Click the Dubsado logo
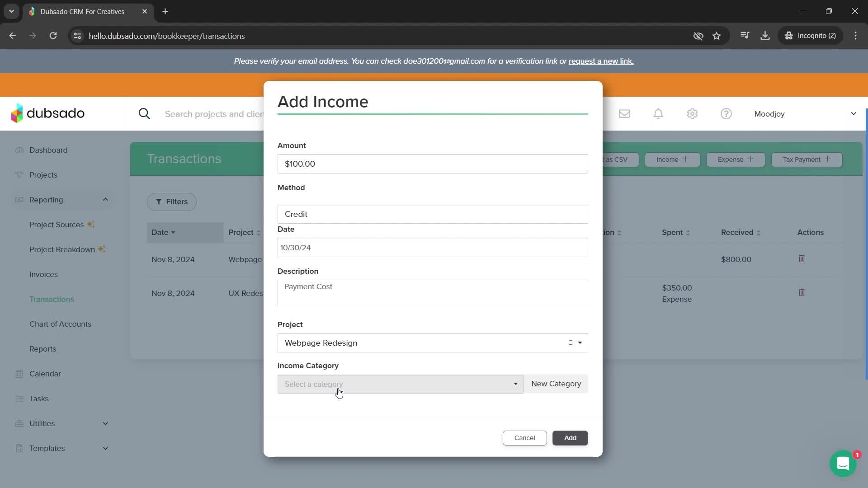868x488 pixels. [47, 113]
